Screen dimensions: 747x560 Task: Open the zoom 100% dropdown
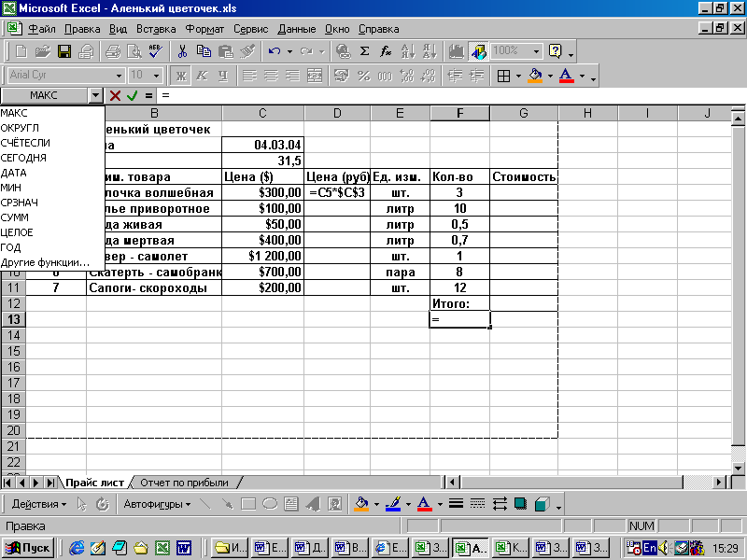coord(536,51)
